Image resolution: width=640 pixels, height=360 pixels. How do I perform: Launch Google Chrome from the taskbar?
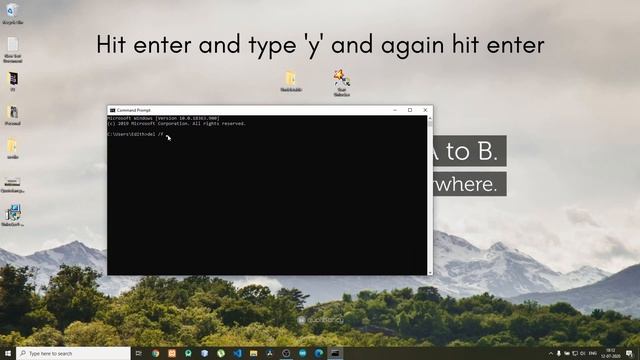(156, 353)
